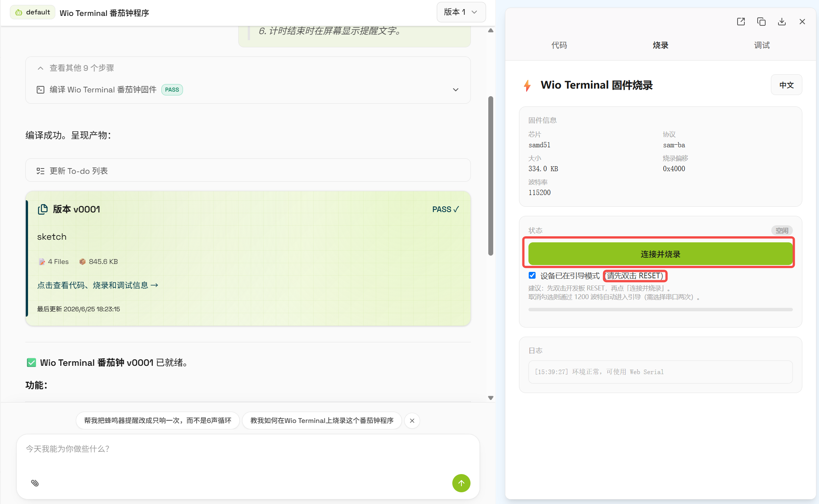
Task: Click the flashing progress bar
Action: 660,309
